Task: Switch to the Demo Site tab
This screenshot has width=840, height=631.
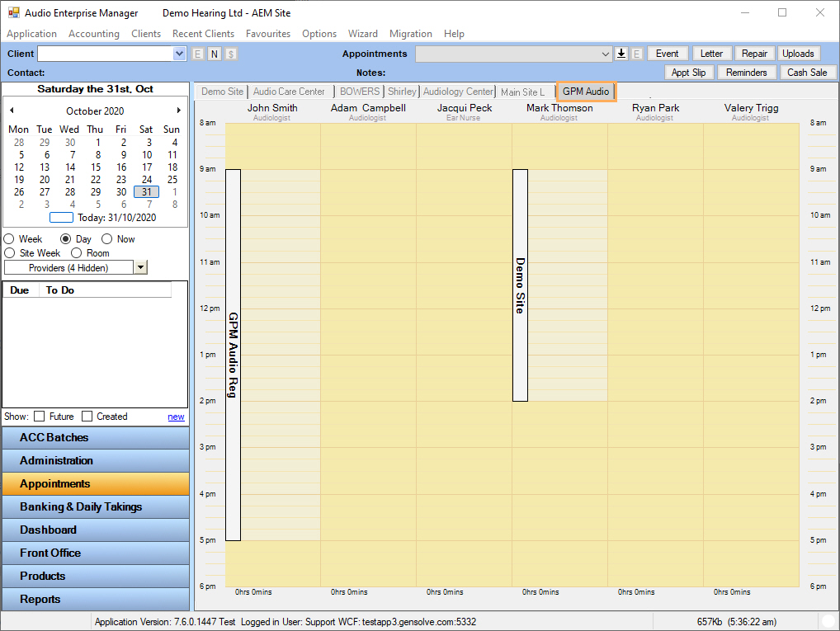Action: pyautogui.click(x=222, y=92)
